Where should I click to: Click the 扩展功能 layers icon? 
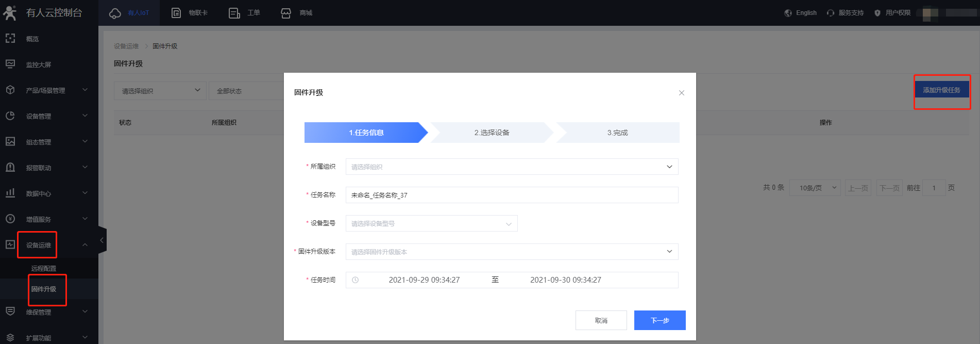click(10, 337)
